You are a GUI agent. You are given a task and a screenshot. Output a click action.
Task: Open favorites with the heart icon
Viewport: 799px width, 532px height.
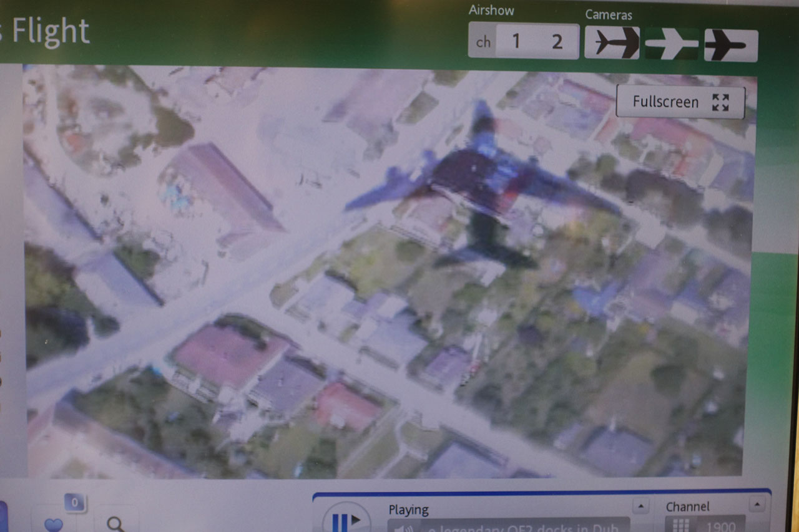[54, 524]
